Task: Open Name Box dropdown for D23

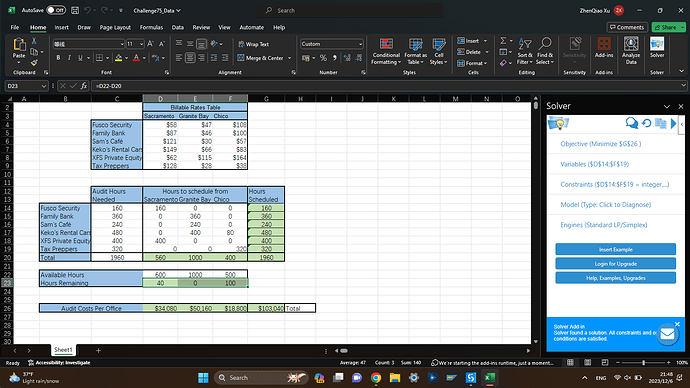Action: [x=43, y=86]
